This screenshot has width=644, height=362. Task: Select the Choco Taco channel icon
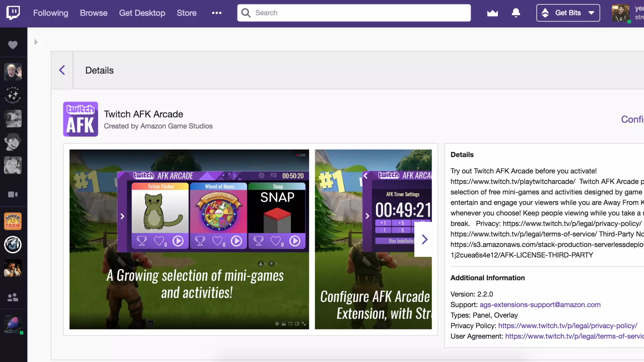[13, 221]
